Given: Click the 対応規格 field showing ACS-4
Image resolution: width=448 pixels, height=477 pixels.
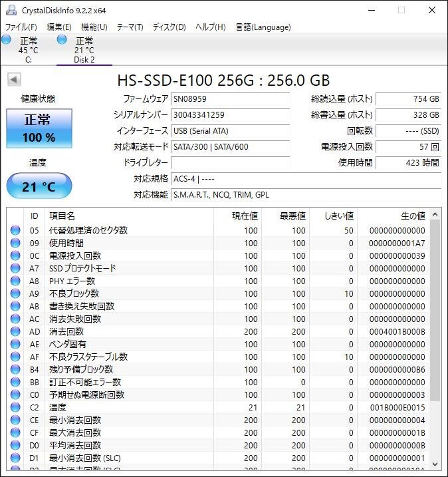Looking at the screenshot, I should 306,178.
